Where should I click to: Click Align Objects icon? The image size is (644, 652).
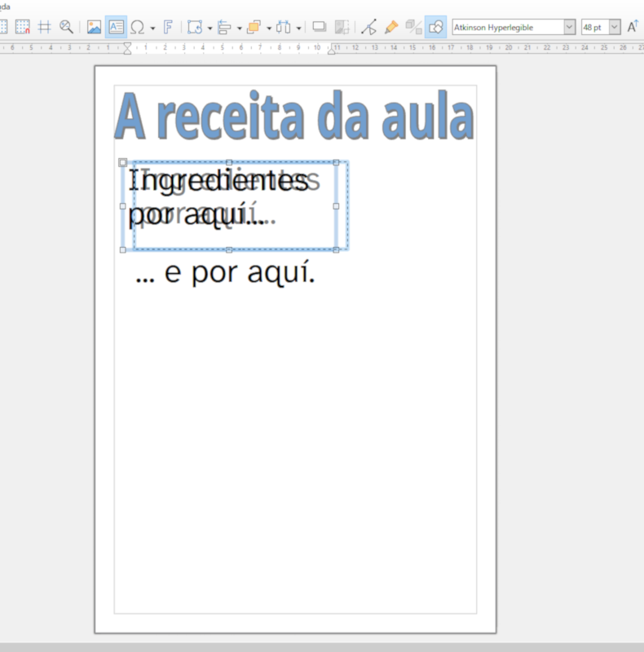click(225, 28)
